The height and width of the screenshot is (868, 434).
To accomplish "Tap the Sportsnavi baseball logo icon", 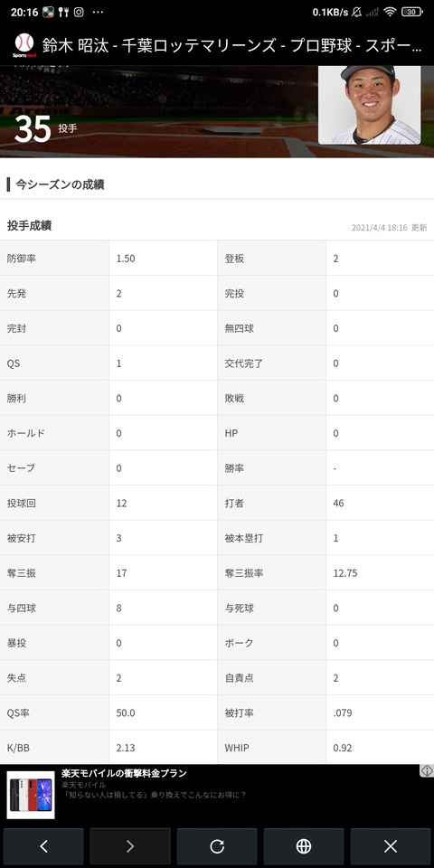I will (24, 45).
